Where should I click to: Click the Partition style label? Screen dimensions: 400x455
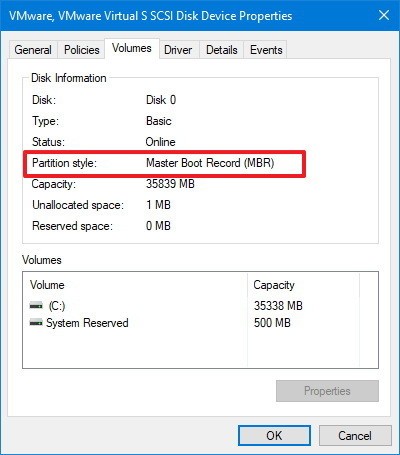coord(64,163)
